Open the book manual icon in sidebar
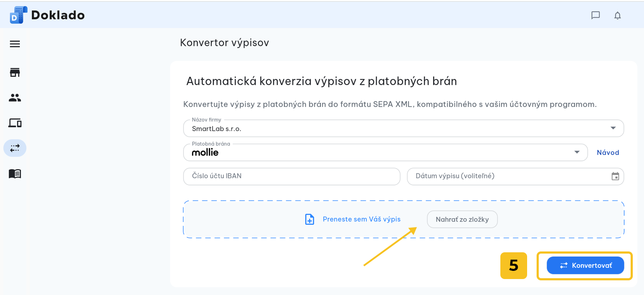 15,173
